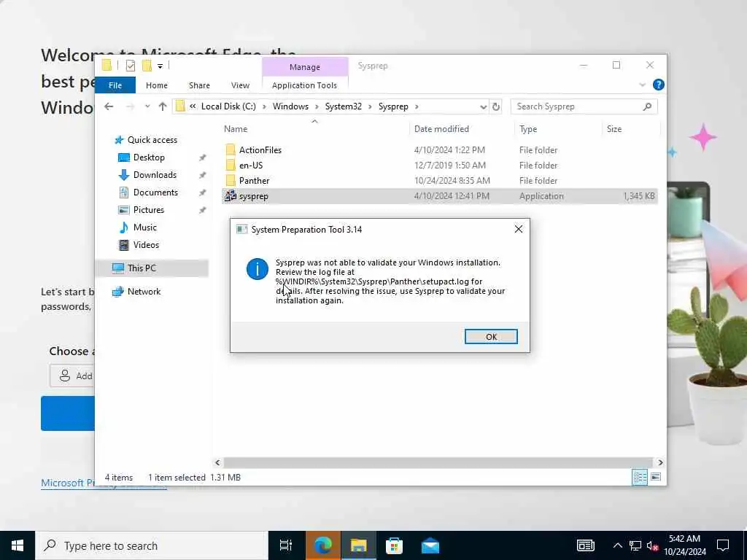
Task: Click the horizontal scrollbar track
Action: [438, 462]
